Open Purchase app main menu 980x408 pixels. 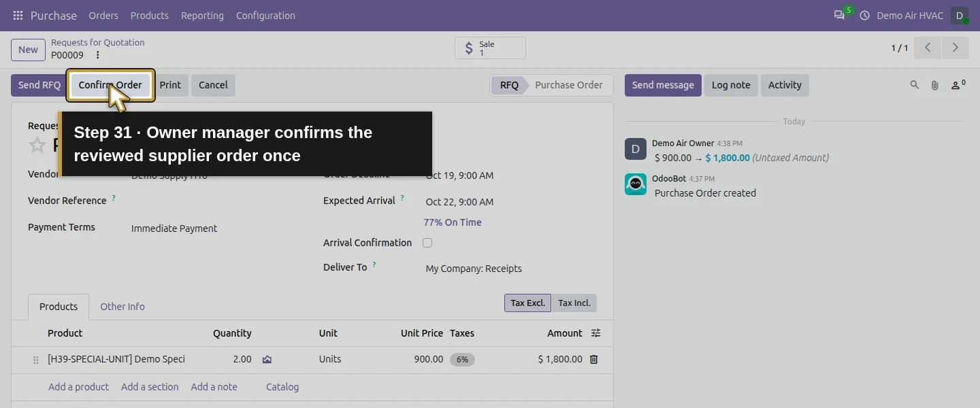tap(54, 15)
